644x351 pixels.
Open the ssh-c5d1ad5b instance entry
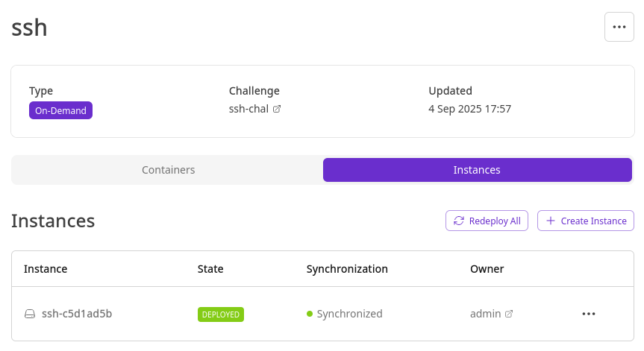pyautogui.click(x=77, y=314)
